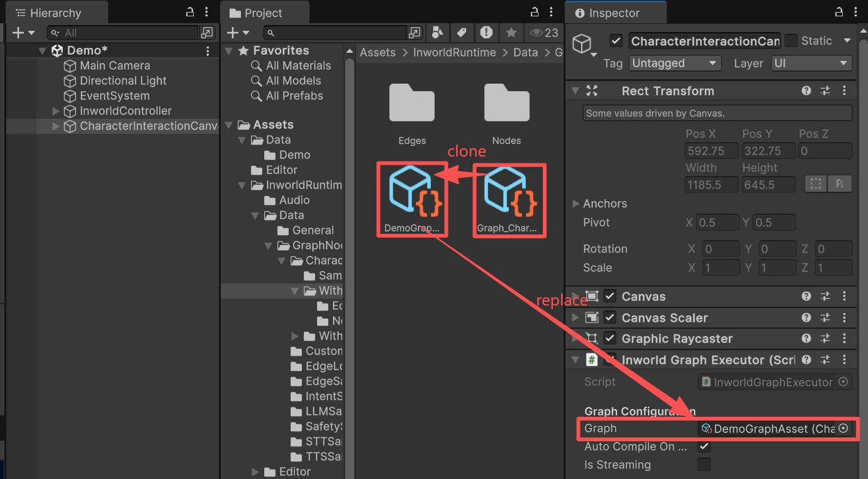Disable the Canvas Scaler component checkbox
The image size is (868, 479).
click(609, 318)
